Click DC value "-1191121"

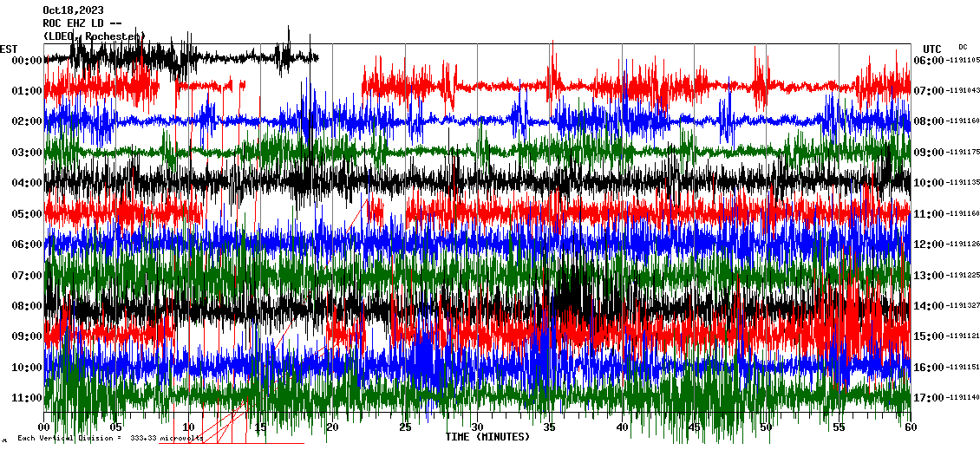pos(962,336)
